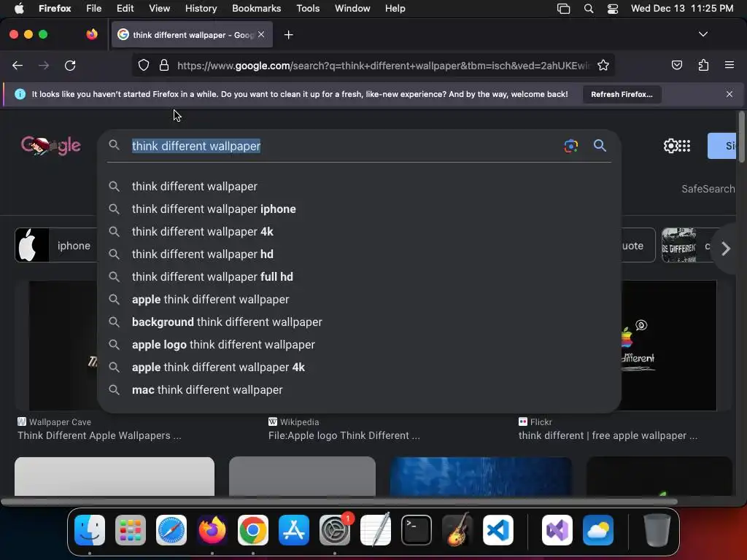Open the Bookmarks menu
This screenshot has width=747, height=560.
(x=256, y=9)
